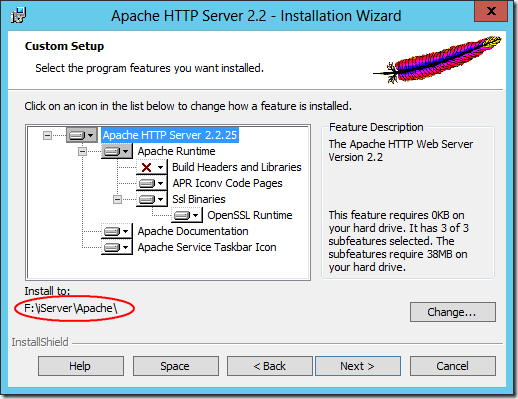
Task: Go to previous step with < Back
Action: pyautogui.click(x=270, y=366)
